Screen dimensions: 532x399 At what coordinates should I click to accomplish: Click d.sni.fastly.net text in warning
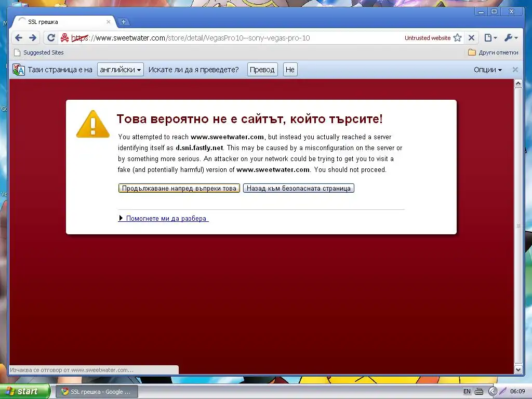click(199, 148)
